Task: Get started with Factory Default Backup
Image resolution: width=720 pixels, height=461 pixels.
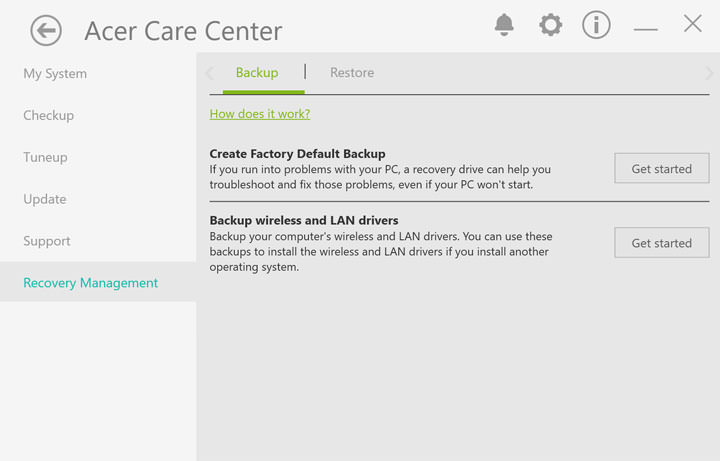Action: coord(661,169)
